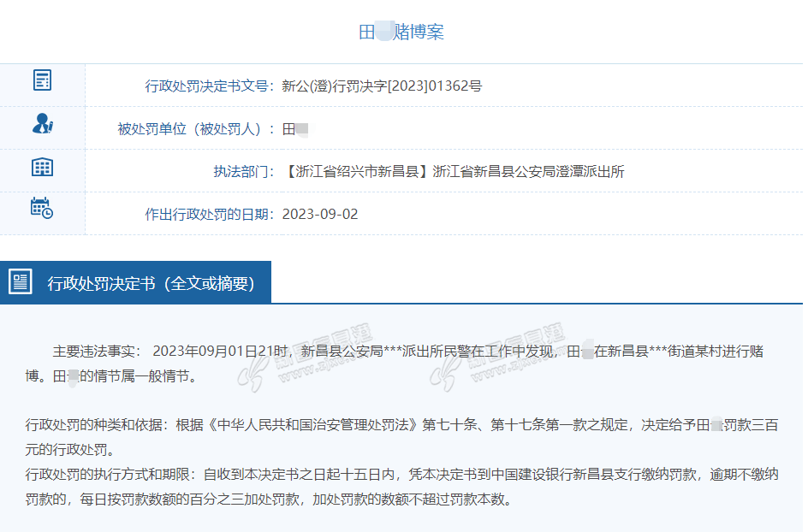Click the 被处罚单位（被处罚人）label
This screenshot has width=808, height=532.
coord(195,129)
